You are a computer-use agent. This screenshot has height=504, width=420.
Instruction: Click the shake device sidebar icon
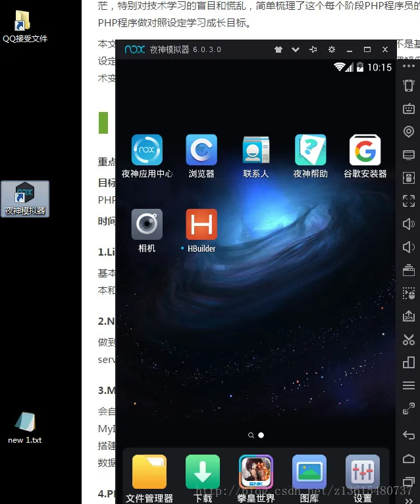pyautogui.click(x=409, y=86)
